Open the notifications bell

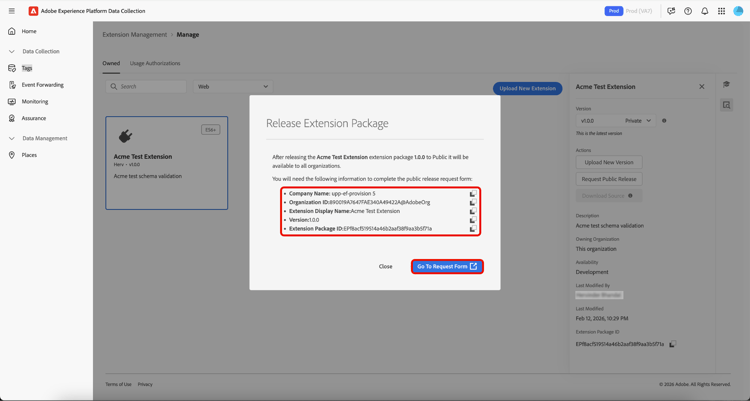coord(705,11)
